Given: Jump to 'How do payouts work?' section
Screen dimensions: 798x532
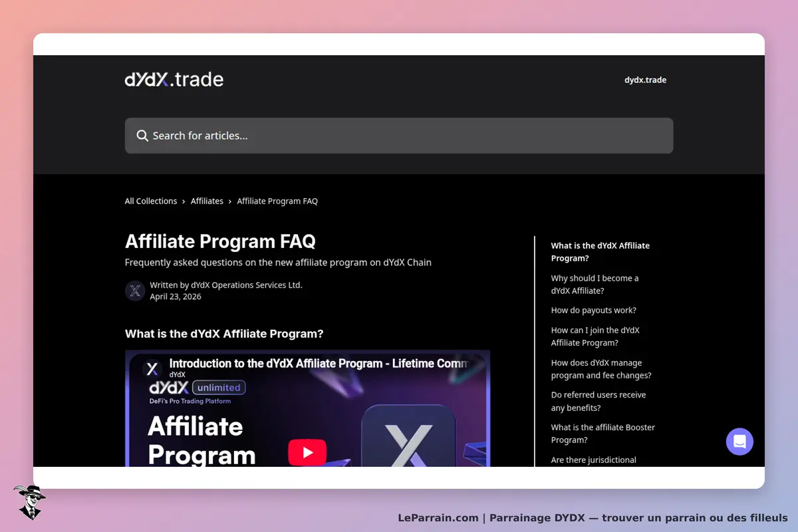Looking at the screenshot, I should pyautogui.click(x=594, y=311).
